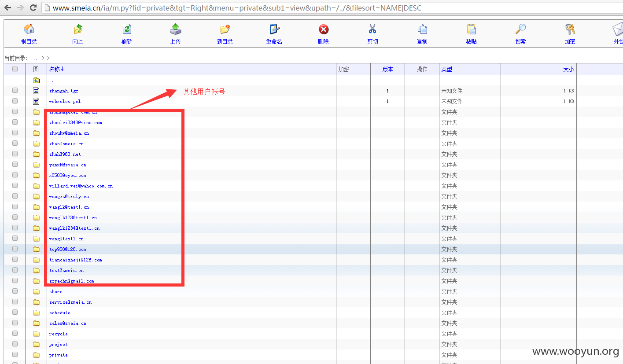Sort by Type (类型) column header
This screenshot has width=623, height=364.
pyautogui.click(x=447, y=69)
